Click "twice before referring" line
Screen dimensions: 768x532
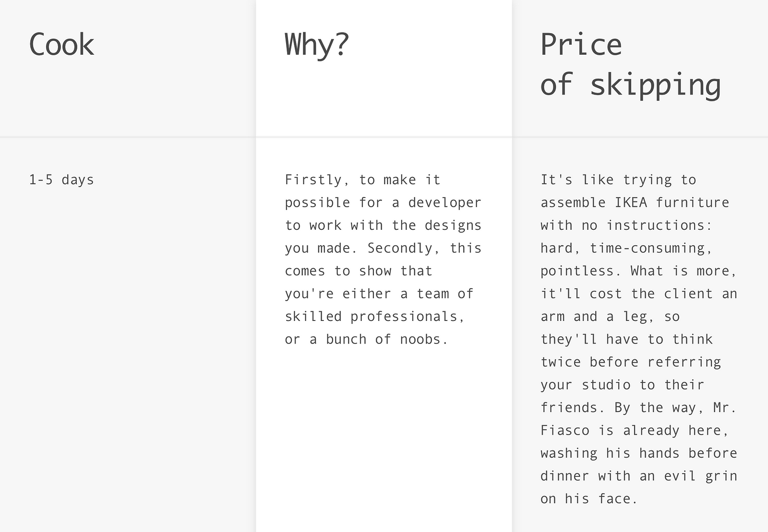pos(631,362)
